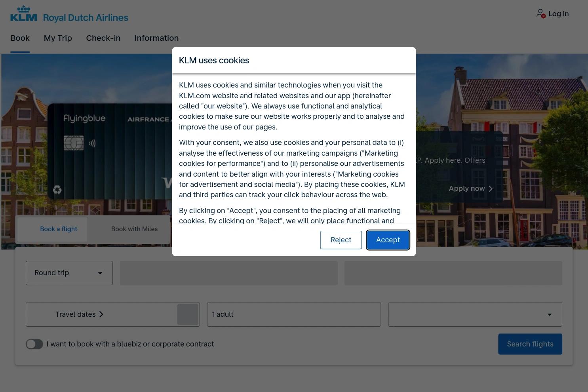Open the 1 adult passengers selector

pos(294,314)
